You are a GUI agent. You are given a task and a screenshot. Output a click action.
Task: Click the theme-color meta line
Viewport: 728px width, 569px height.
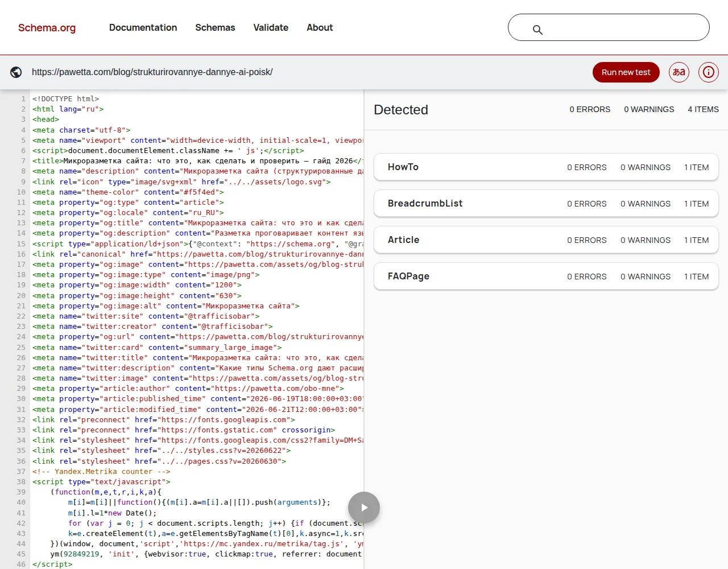pyautogui.click(x=128, y=192)
